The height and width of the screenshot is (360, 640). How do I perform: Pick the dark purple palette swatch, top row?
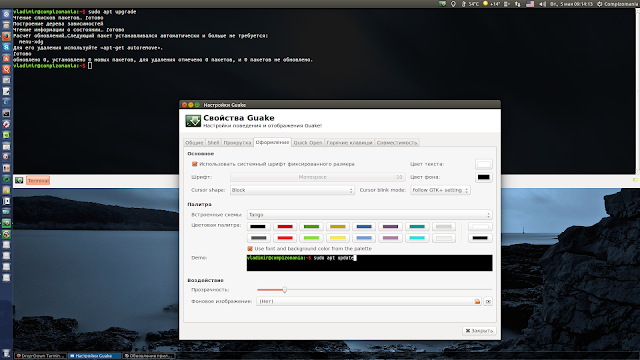(x=391, y=227)
